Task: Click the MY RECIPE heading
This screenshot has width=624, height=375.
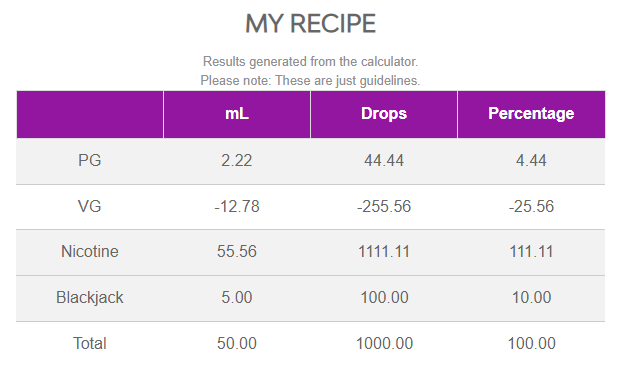Action: coord(310,24)
